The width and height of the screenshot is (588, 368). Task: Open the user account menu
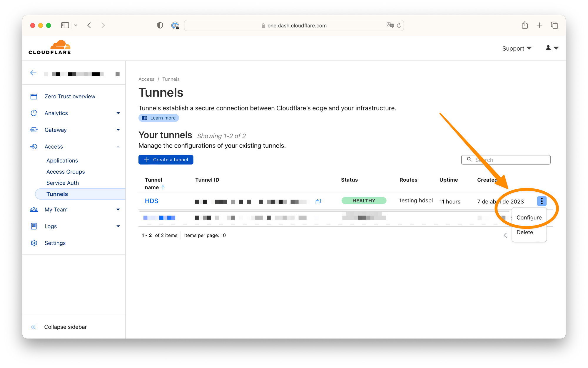pos(552,48)
